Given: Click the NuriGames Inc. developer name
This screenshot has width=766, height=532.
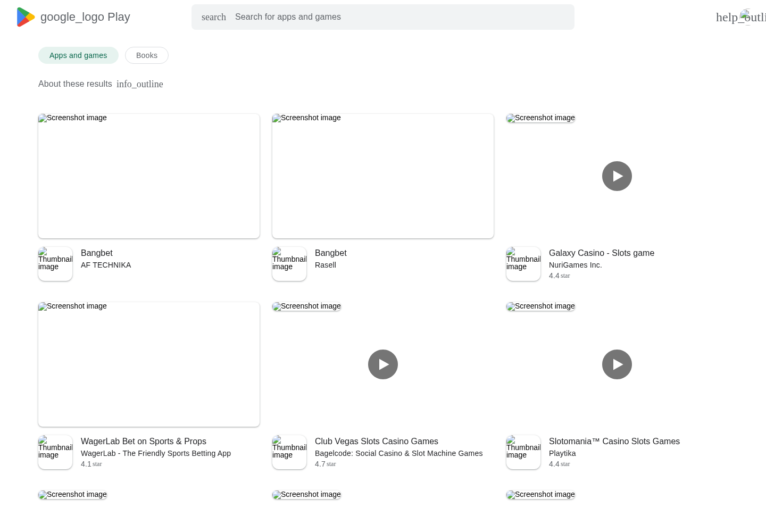Looking at the screenshot, I should (x=576, y=265).
